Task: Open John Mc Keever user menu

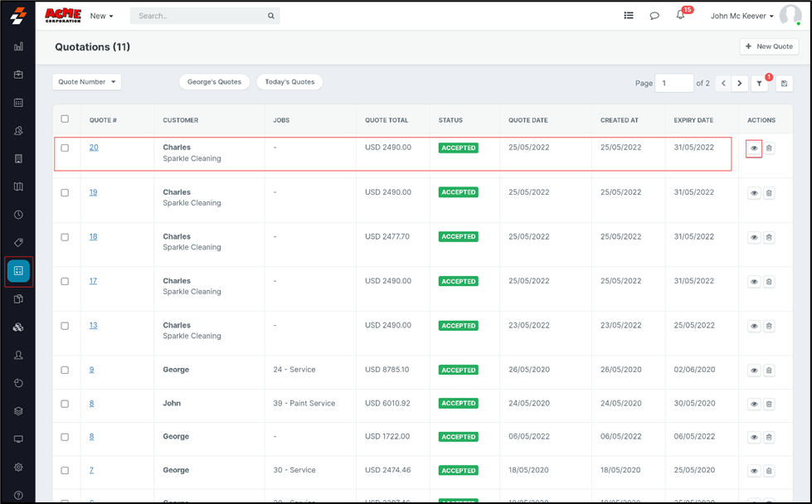Action: point(741,16)
